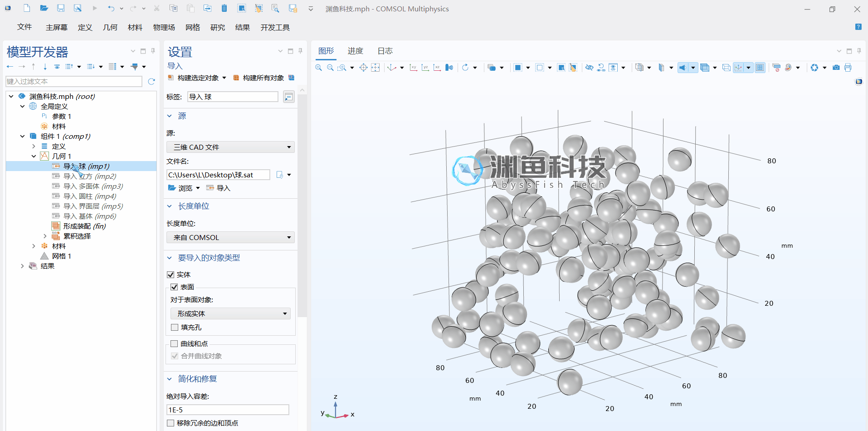
Task: Click the 浏览 browse button
Action: (x=180, y=188)
